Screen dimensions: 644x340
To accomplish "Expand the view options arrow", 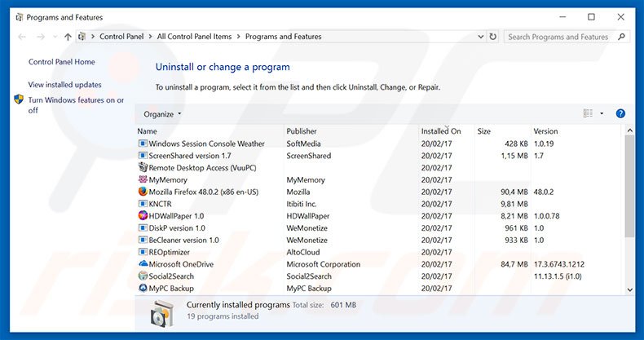I will (x=602, y=114).
